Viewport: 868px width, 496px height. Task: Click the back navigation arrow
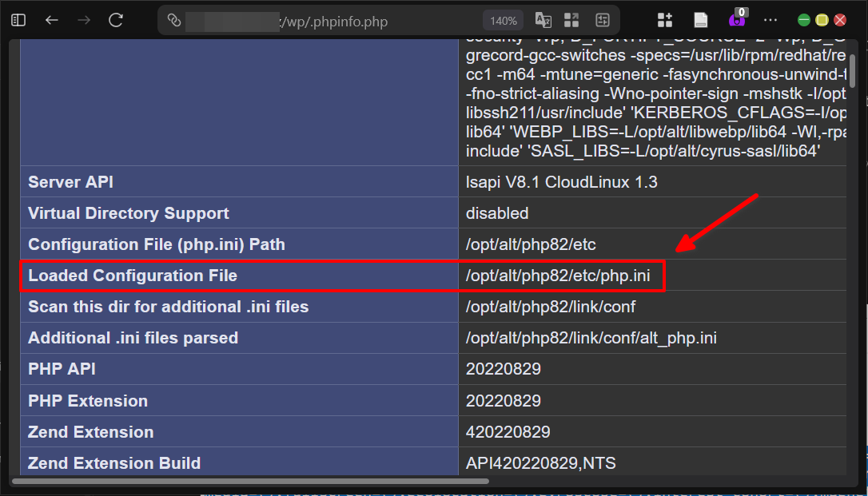(x=51, y=20)
